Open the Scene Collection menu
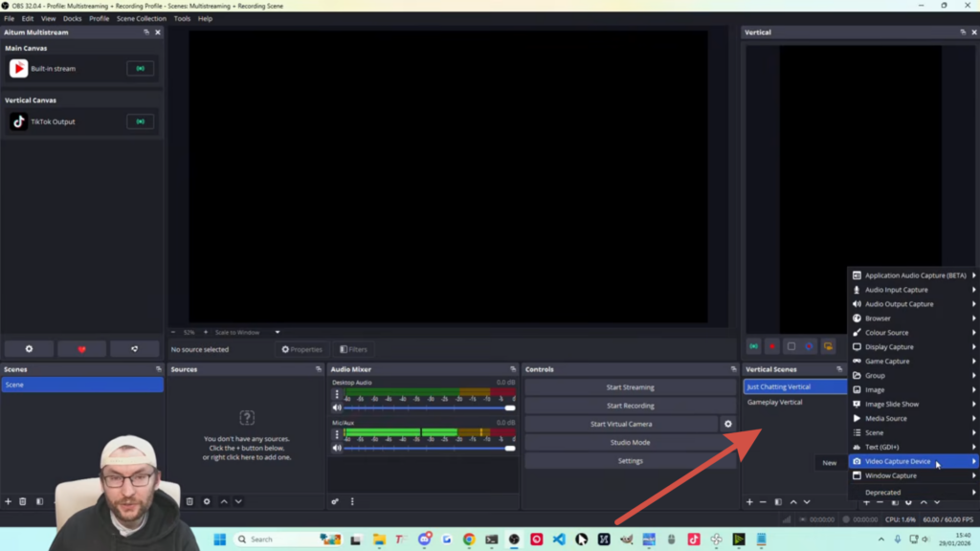Viewport: 980px width, 551px height. point(142,19)
